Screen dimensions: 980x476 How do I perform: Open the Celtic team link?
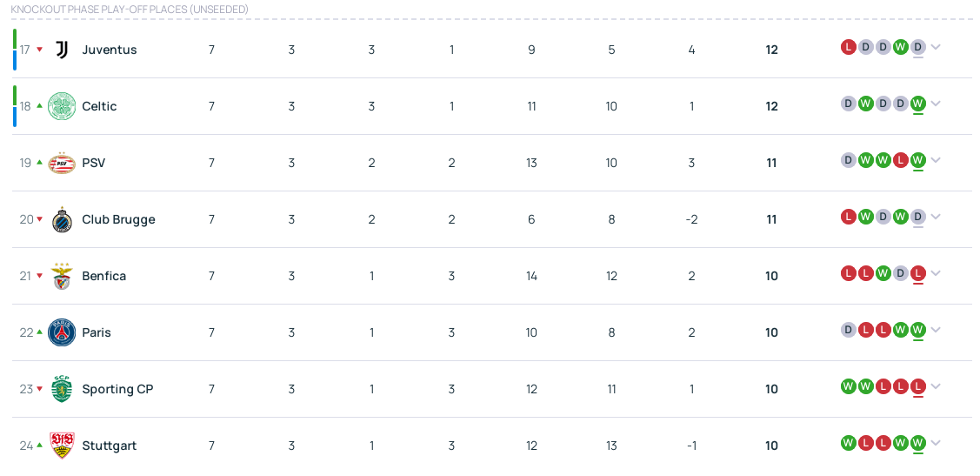point(99,106)
